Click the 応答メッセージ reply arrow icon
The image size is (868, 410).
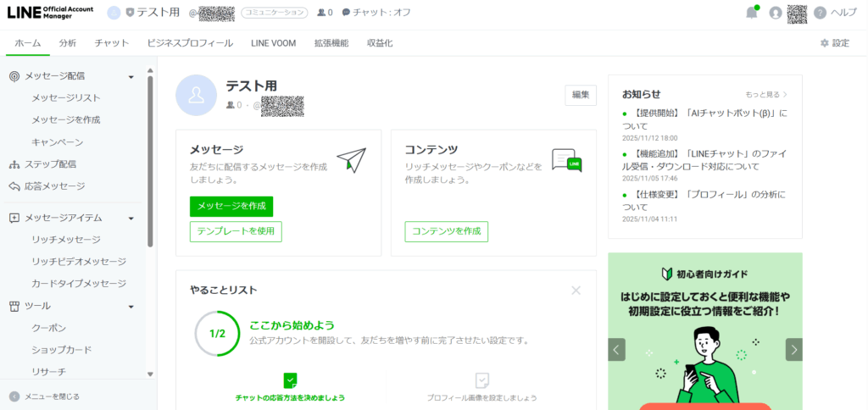tap(14, 186)
